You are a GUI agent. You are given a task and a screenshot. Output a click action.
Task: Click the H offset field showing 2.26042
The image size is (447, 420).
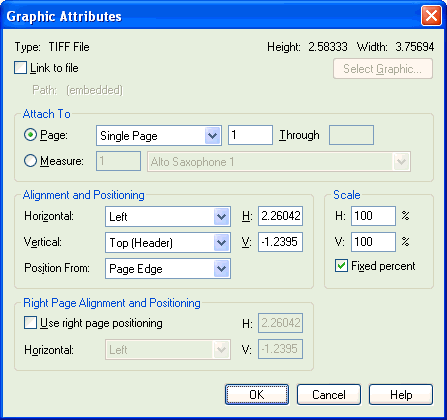coord(280,216)
